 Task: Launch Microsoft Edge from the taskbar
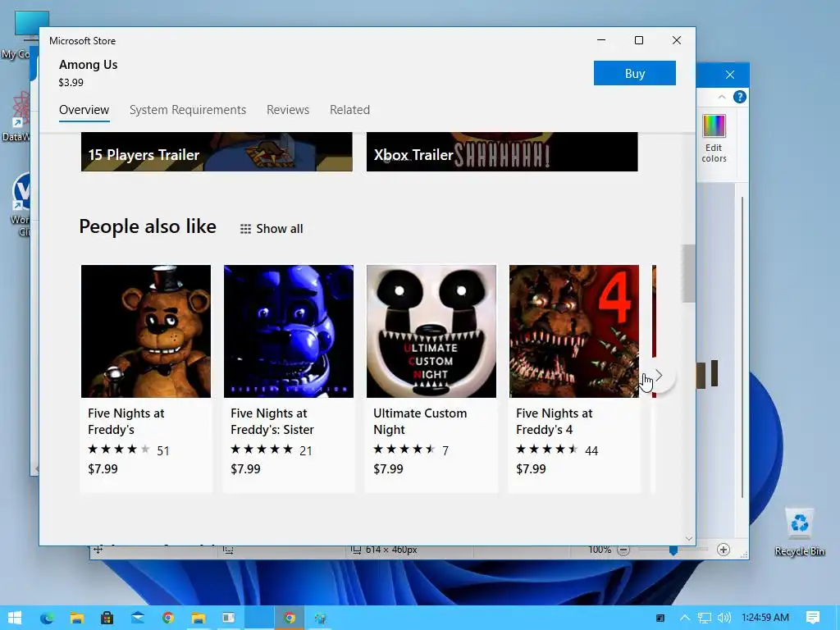tap(47, 618)
